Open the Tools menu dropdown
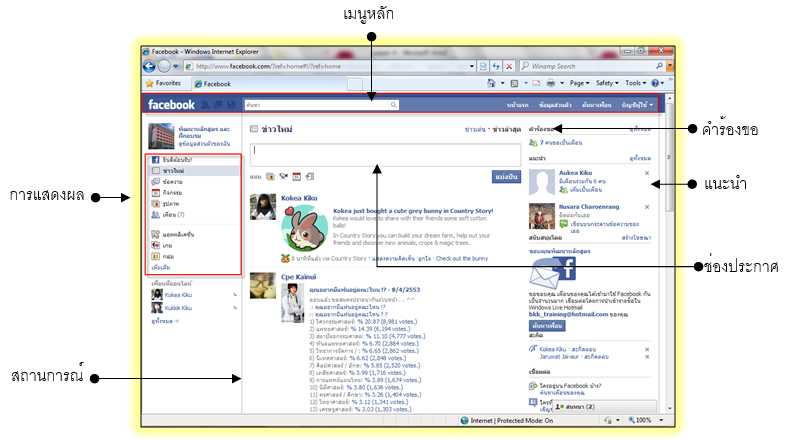 635,83
